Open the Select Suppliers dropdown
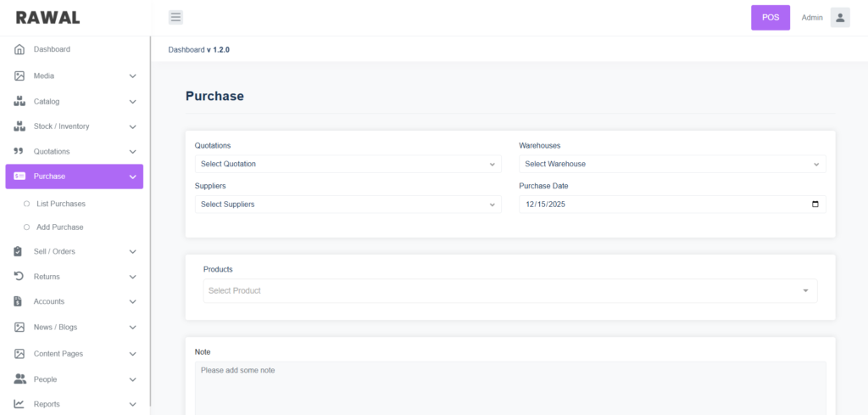This screenshot has width=868, height=415. [348, 205]
